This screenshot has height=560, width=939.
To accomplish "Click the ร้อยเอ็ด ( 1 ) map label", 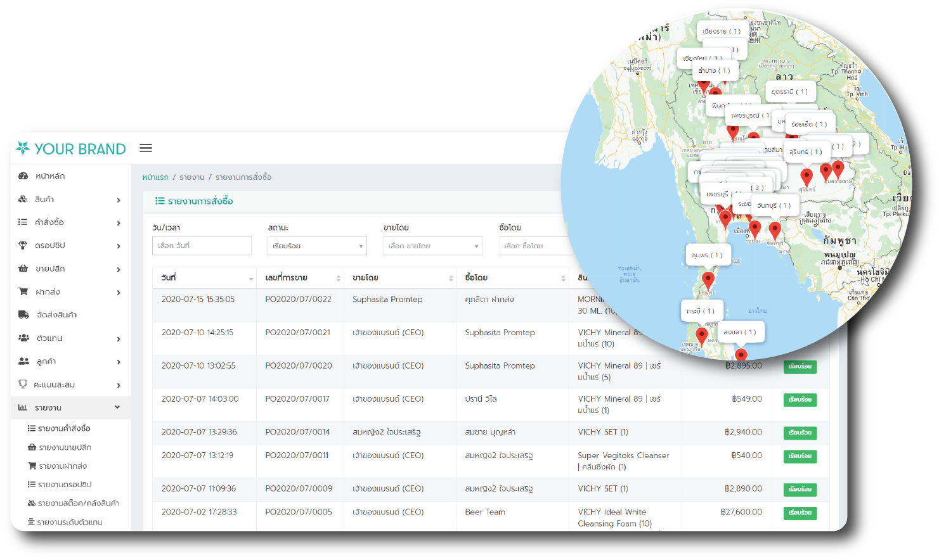I will point(809,124).
